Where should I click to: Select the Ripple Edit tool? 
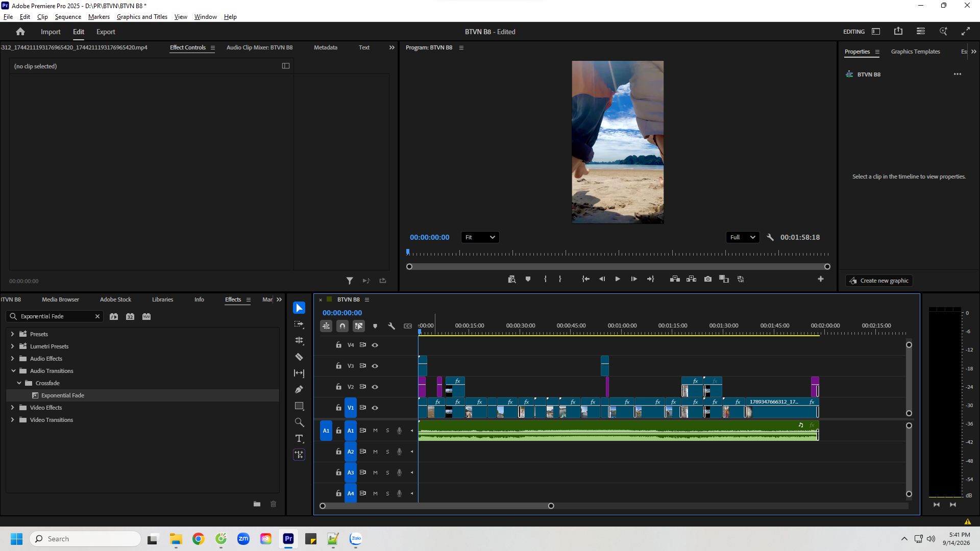299,341
